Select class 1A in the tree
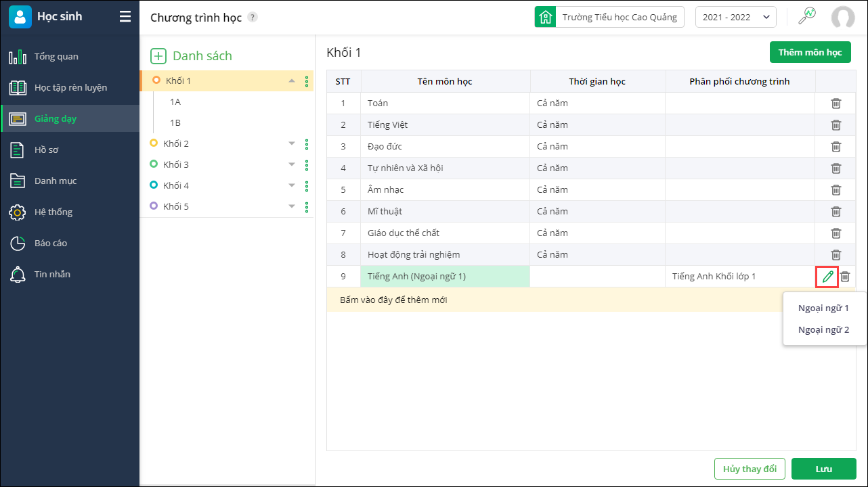The width and height of the screenshot is (868, 487). 175,102
